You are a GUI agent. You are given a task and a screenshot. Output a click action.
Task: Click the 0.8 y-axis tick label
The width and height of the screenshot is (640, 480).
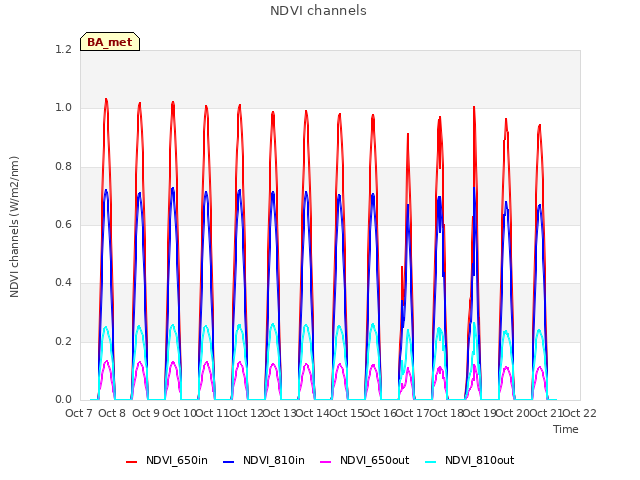(x=63, y=166)
